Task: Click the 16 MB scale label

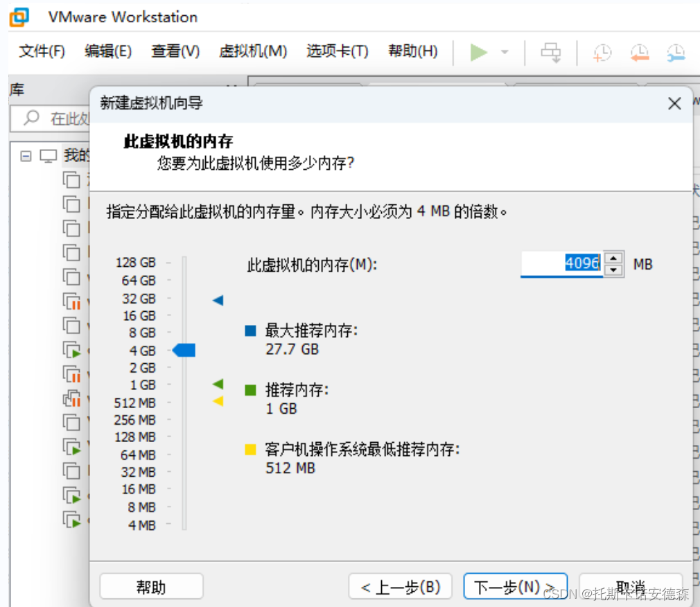Action: tap(139, 489)
